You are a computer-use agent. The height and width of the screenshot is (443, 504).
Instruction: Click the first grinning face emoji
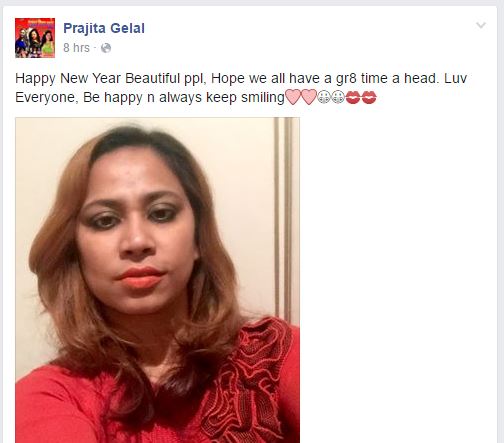tap(324, 97)
